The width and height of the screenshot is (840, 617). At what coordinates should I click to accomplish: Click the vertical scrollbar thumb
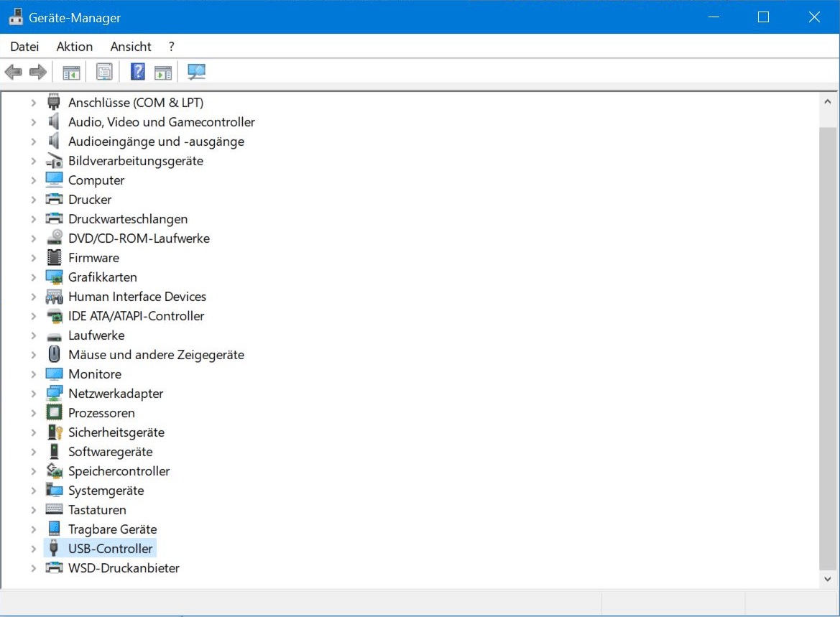[x=827, y=348]
